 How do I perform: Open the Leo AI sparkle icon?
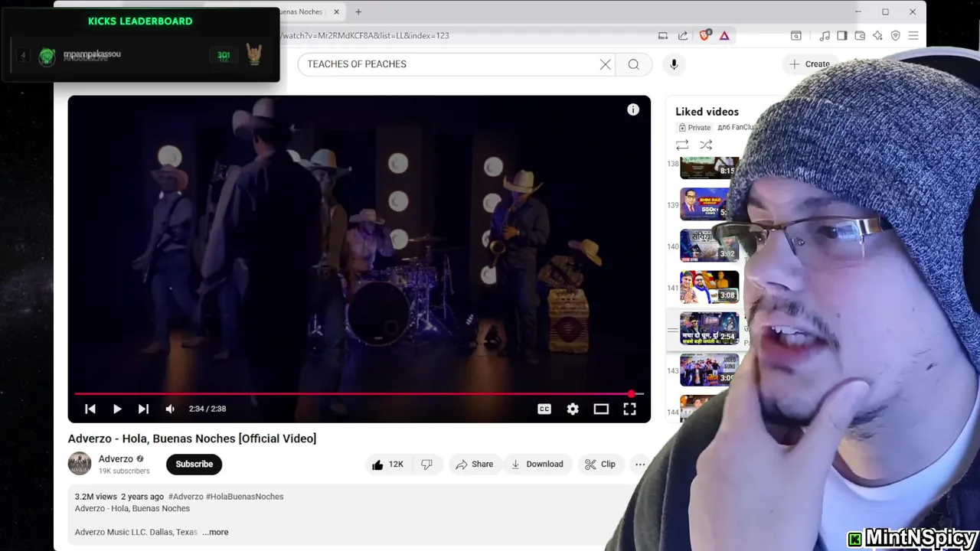(x=877, y=35)
